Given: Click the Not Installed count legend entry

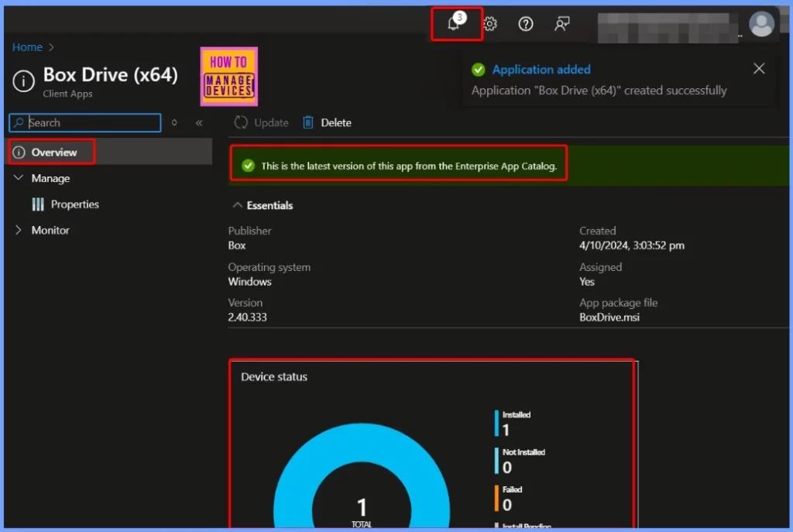Looking at the screenshot, I should [520, 461].
